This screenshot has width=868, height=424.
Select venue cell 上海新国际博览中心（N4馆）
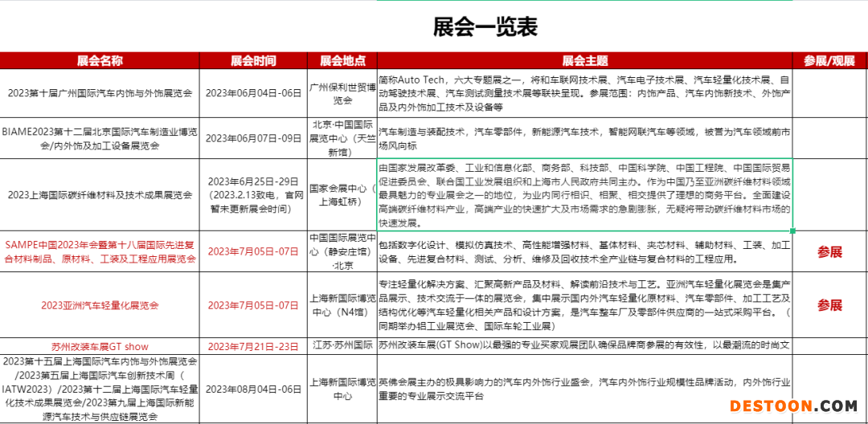342,305
